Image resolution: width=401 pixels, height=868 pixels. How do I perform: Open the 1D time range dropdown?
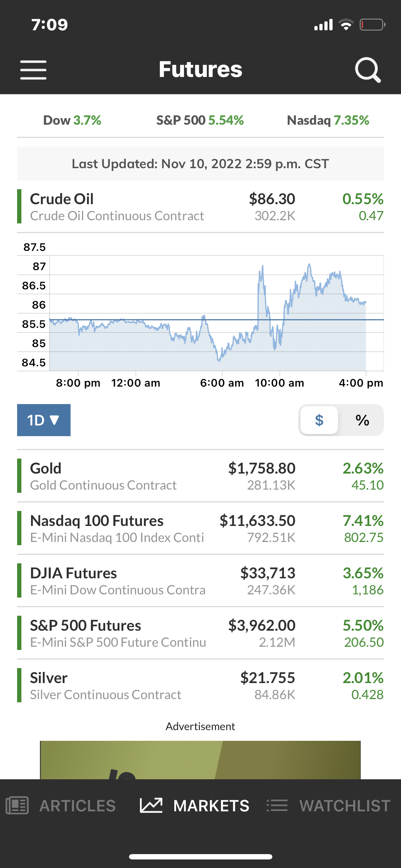[43, 420]
